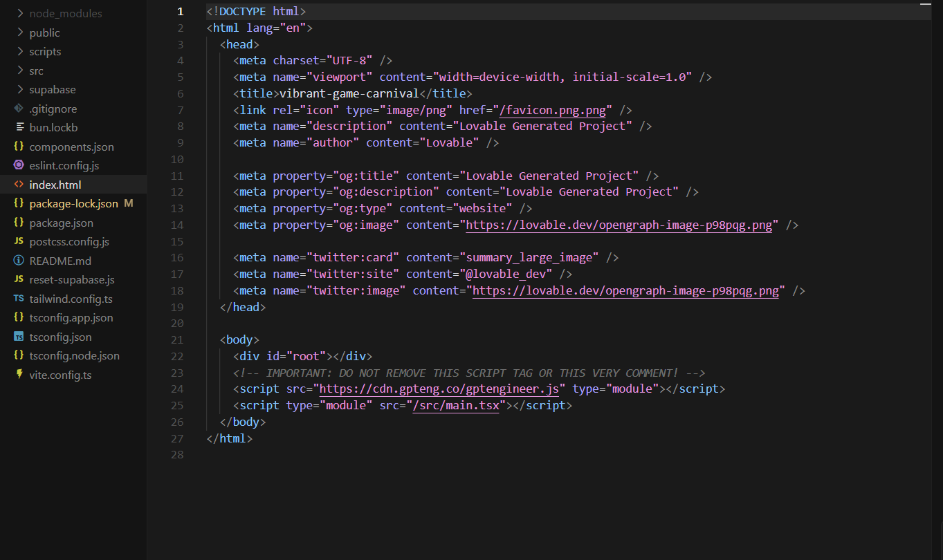Click the src folder name
The height and width of the screenshot is (560, 943).
[x=36, y=71]
